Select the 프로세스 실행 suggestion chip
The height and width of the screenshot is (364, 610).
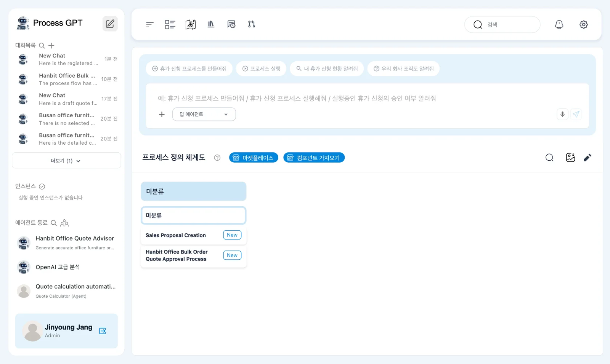coord(261,69)
